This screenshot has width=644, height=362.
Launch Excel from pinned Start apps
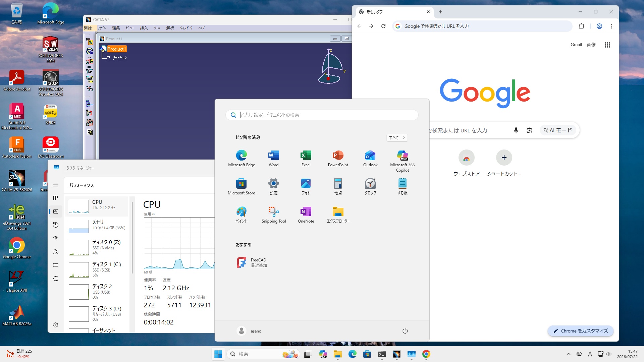pos(306,159)
